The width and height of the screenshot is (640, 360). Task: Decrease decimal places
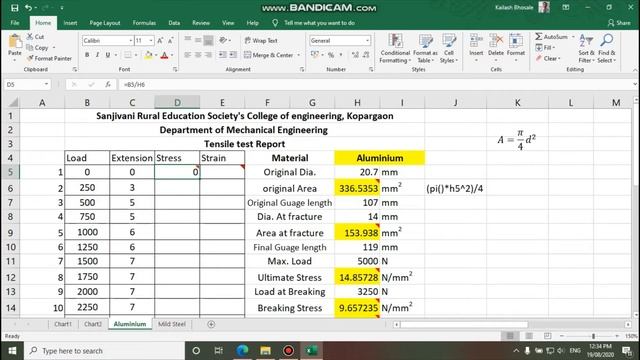point(366,55)
